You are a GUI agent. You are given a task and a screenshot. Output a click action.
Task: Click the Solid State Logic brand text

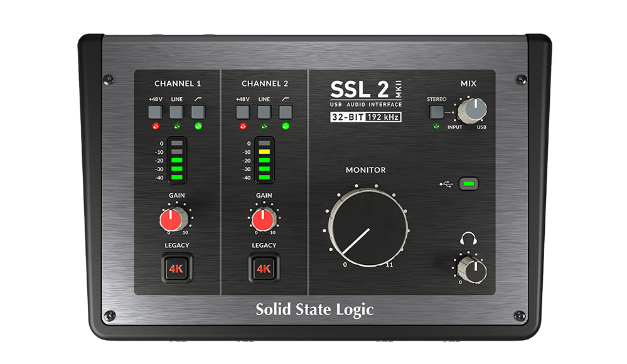(314, 310)
